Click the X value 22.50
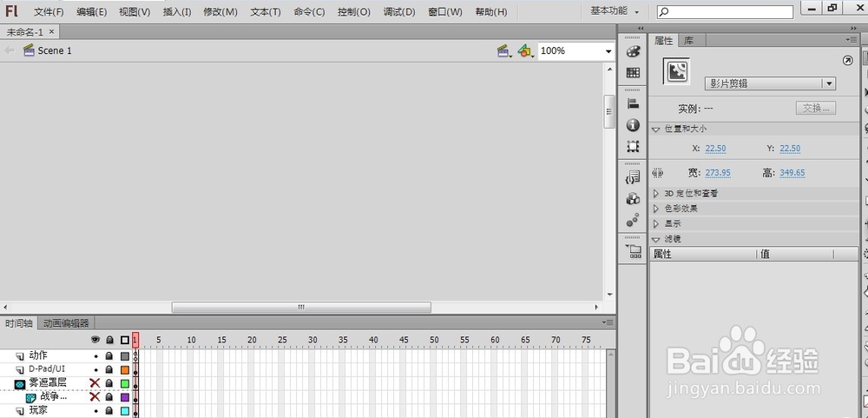This screenshot has height=418, width=868. point(716,149)
